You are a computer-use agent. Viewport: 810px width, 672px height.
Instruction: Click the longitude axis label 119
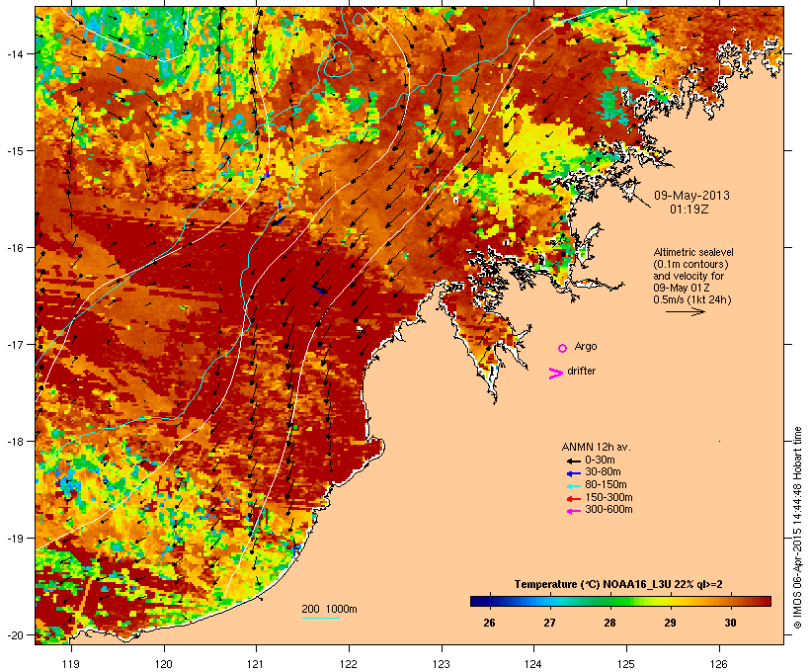(71, 664)
